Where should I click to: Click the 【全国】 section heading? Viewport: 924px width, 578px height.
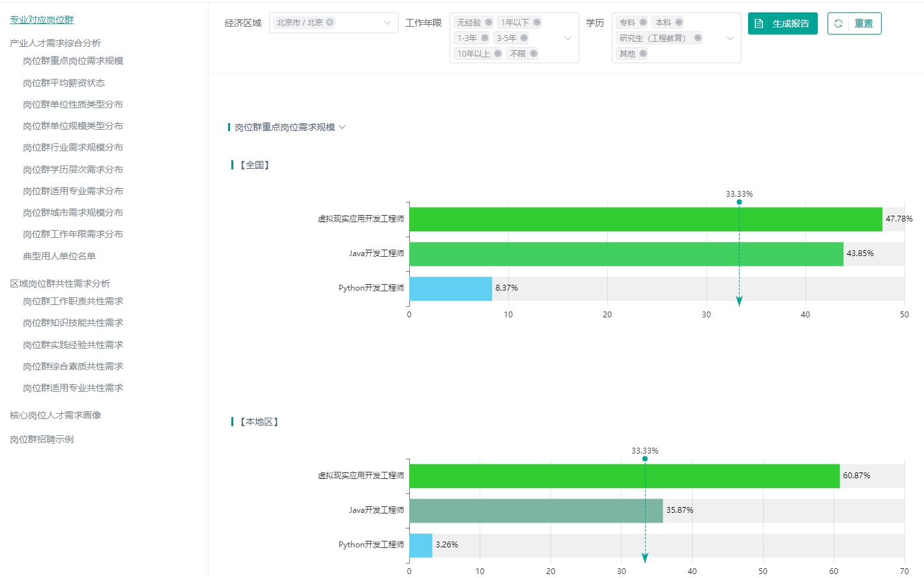[x=254, y=165]
